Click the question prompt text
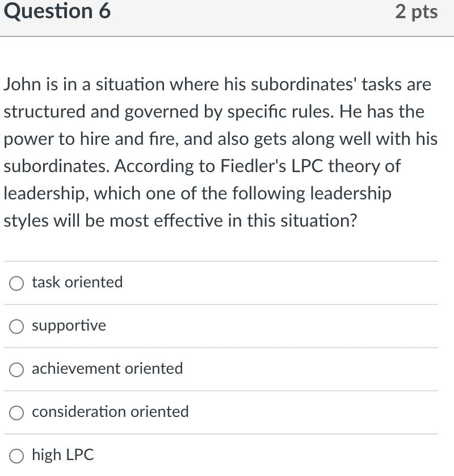This screenshot has width=454, height=476. pyautogui.click(x=221, y=152)
